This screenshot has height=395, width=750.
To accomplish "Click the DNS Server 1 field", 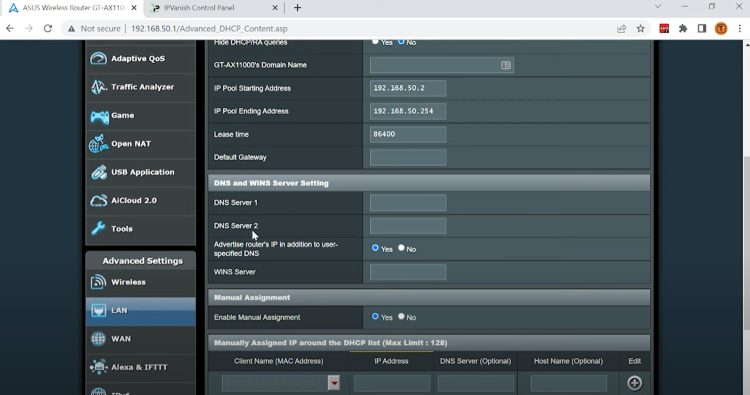I will click(x=408, y=203).
